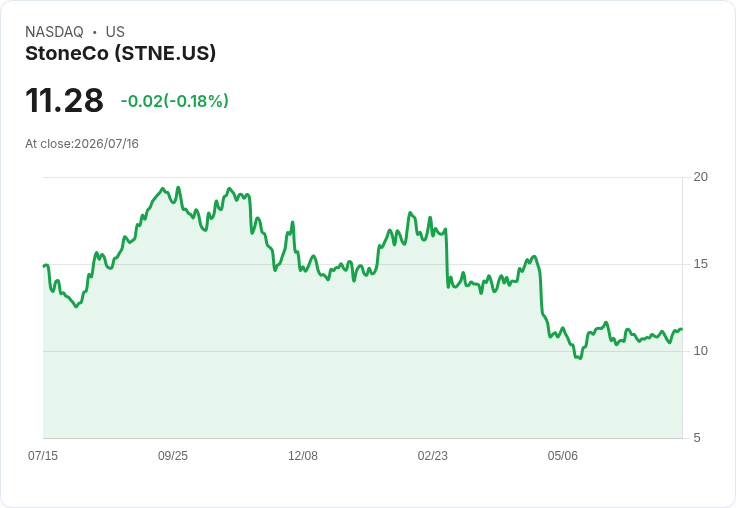Click the -0.02(-0.18%) change value

click(175, 101)
